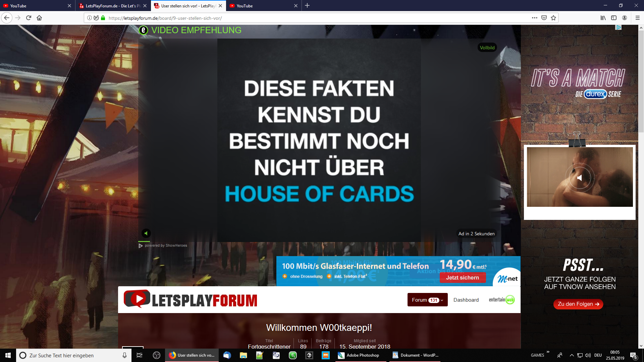
Task: Open the taskbar clock and calendar
Action: (615, 355)
